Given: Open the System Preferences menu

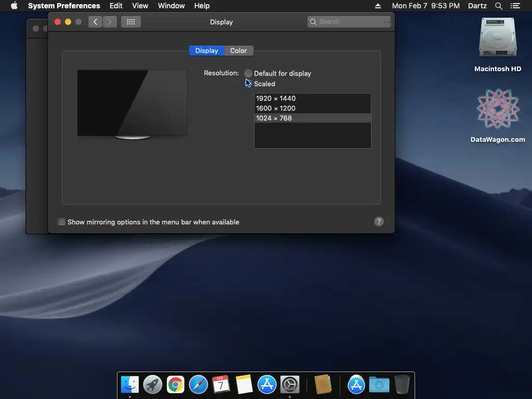Looking at the screenshot, I should coord(64,6).
